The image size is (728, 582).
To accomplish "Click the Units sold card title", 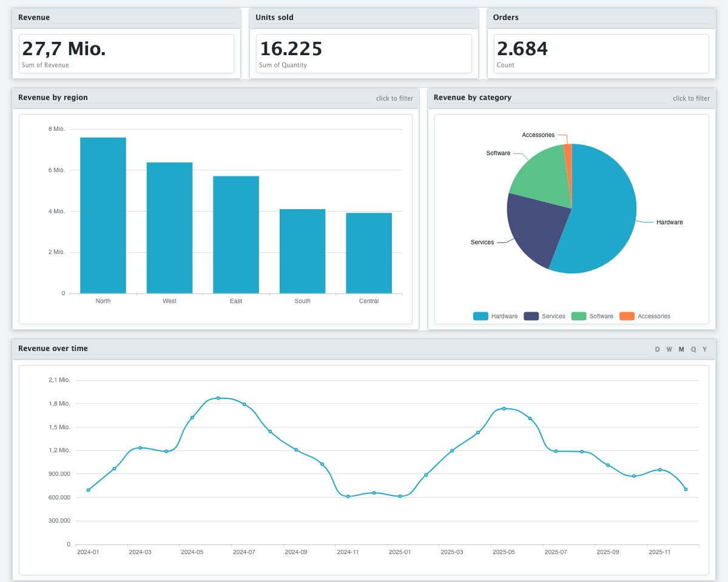I will pos(274,18).
